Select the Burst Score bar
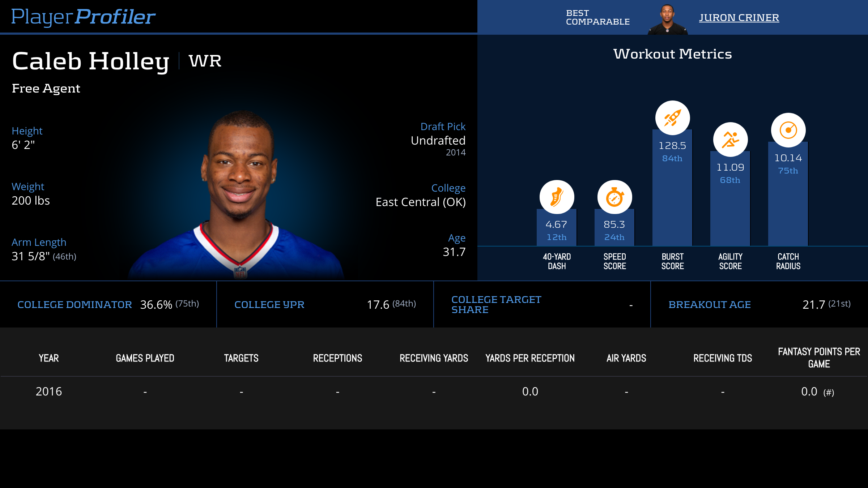Viewport: 868px width, 488px height. pos(672,202)
